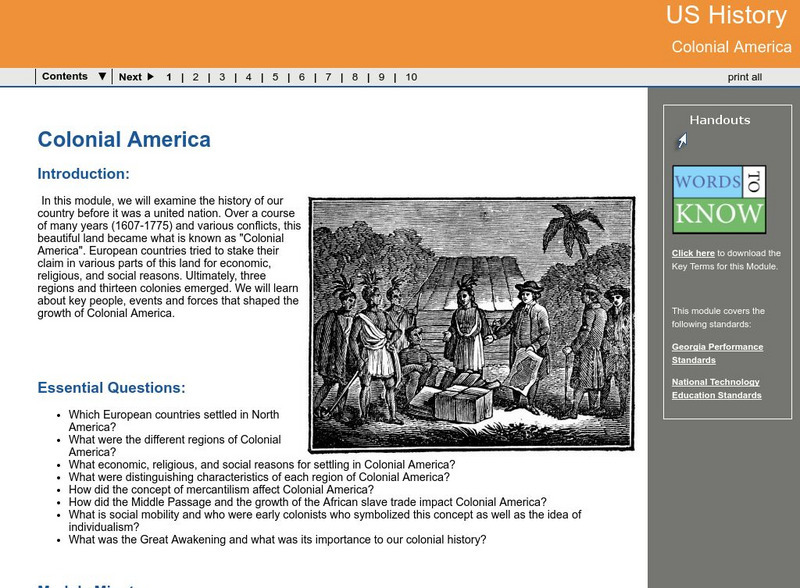Jump to page 9
Screen dimensions: 800x588
(381, 77)
